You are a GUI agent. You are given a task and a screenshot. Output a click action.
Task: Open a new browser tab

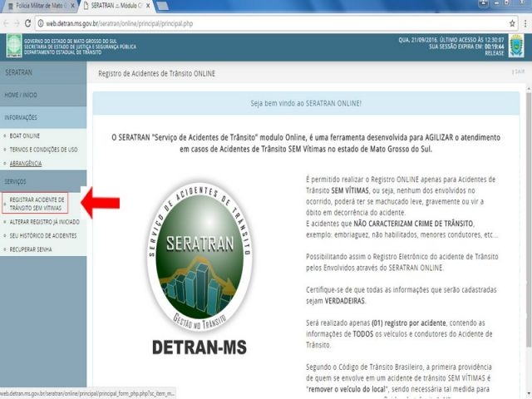pyautogui.click(x=163, y=6)
